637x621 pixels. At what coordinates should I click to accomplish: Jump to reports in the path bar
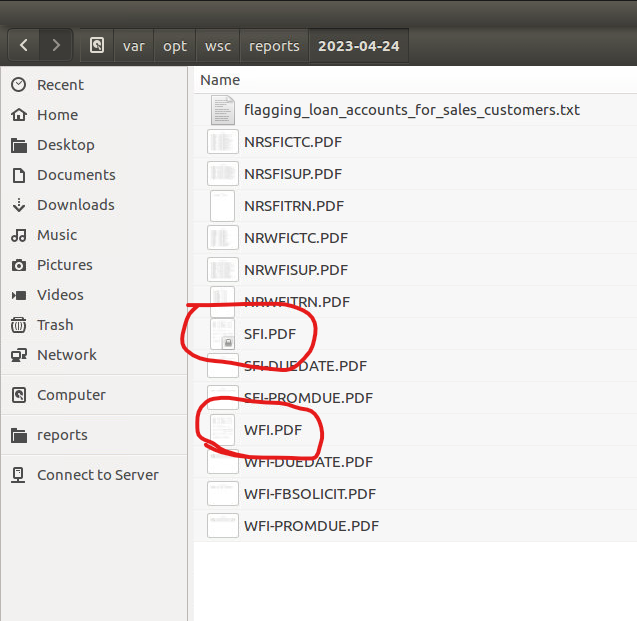pos(274,46)
